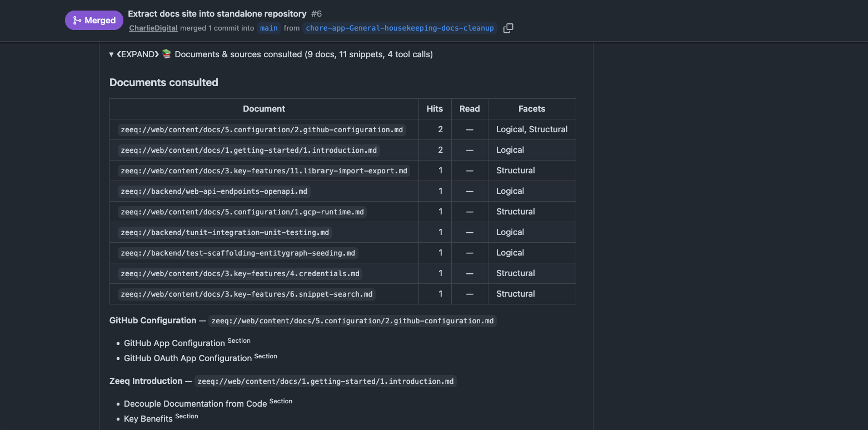Click Structural facet in library-import-export row
Image resolution: width=868 pixels, height=430 pixels.
coord(516,171)
